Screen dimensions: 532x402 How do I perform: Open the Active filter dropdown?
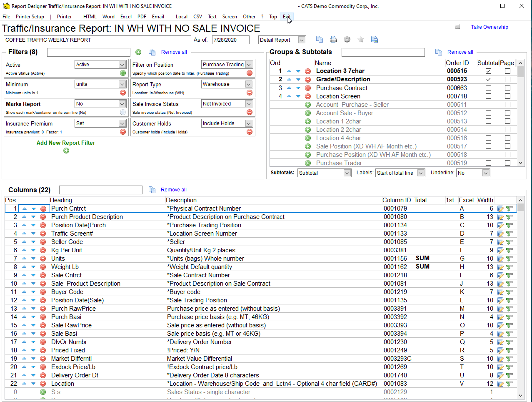(122, 65)
